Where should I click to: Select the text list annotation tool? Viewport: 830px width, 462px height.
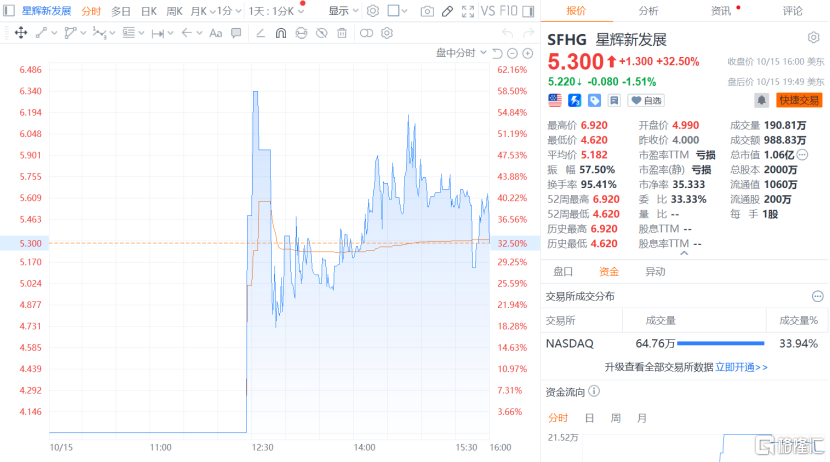(128, 33)
